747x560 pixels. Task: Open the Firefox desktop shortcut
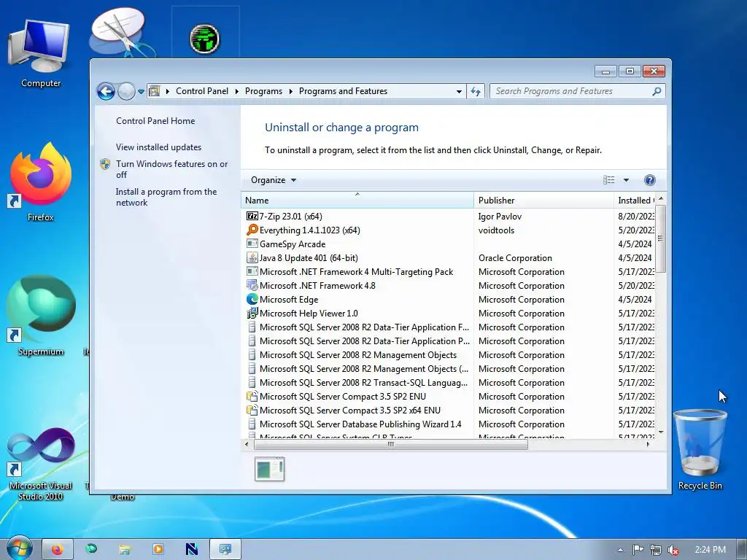40,182
